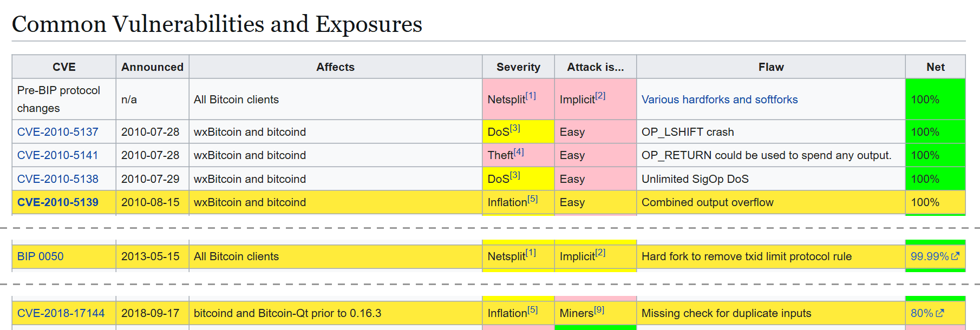Click the Severity column header
Image resolution: width=980 pixels, height=330 pixels.
tap(518, 67)
